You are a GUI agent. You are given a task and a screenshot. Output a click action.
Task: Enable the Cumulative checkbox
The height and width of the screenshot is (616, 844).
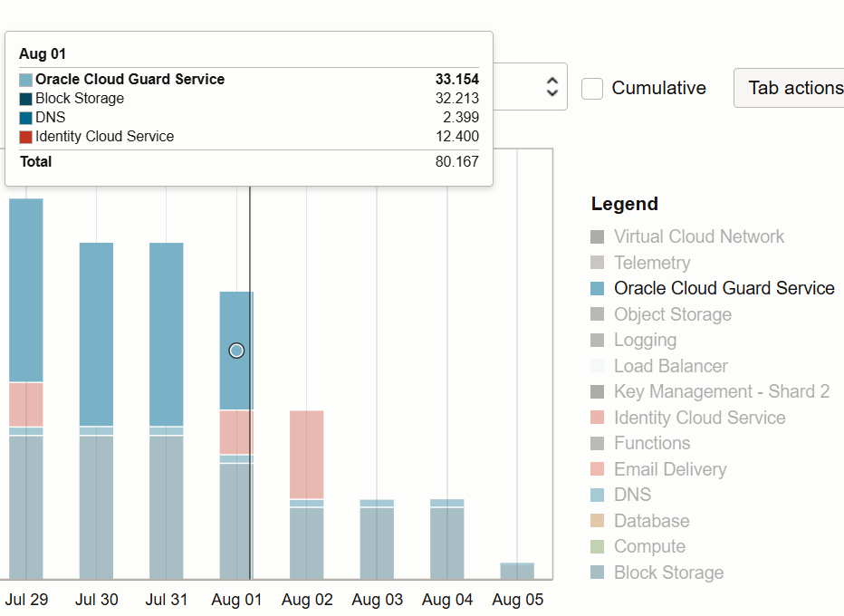592,88
